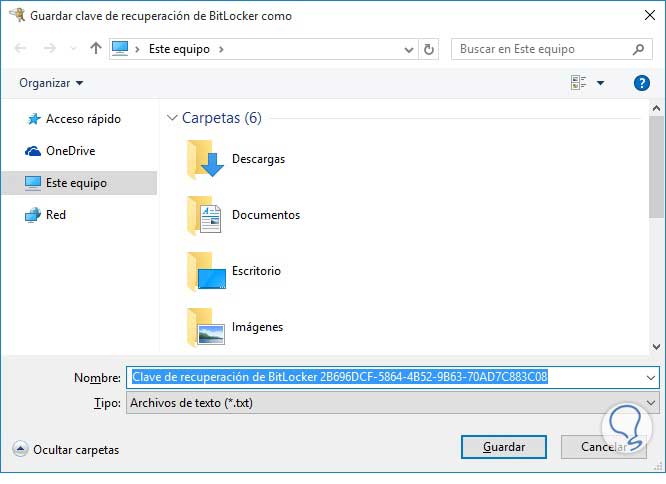Click the scrollbar up arrow

(656, 108)
